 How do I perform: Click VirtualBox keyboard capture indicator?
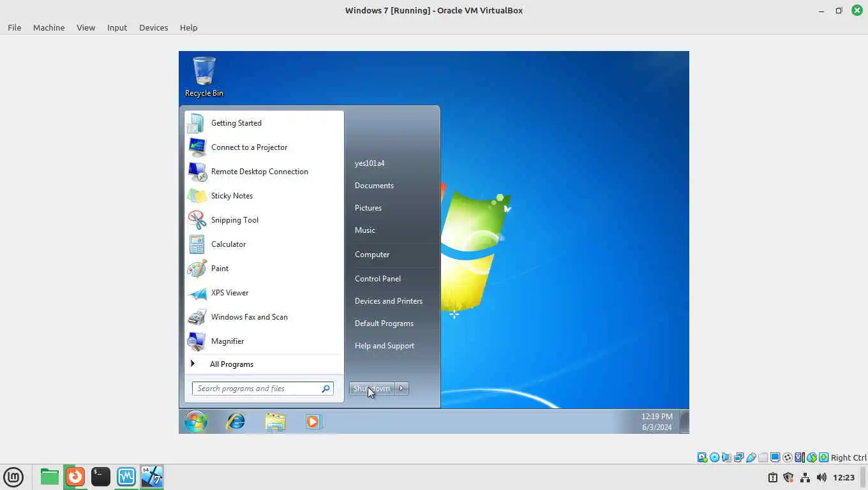click(824, 457)
